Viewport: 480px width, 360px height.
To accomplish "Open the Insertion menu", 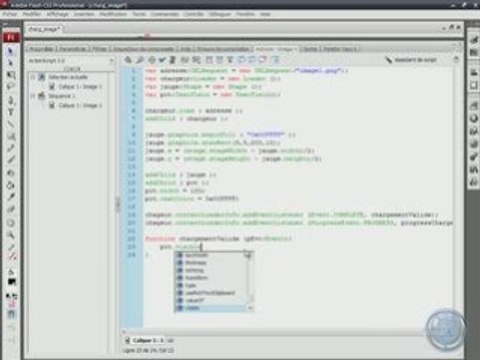I will (x=84, y=14).
